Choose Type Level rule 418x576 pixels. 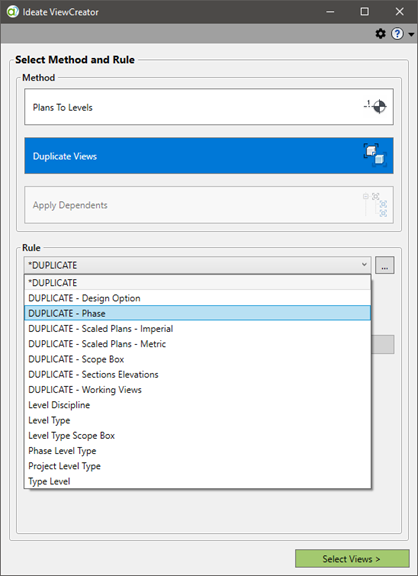point(198,481)
